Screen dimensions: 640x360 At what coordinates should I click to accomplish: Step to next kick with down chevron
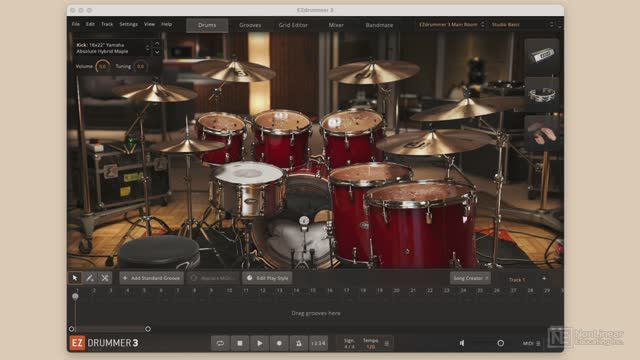click(x=157, y=52)
